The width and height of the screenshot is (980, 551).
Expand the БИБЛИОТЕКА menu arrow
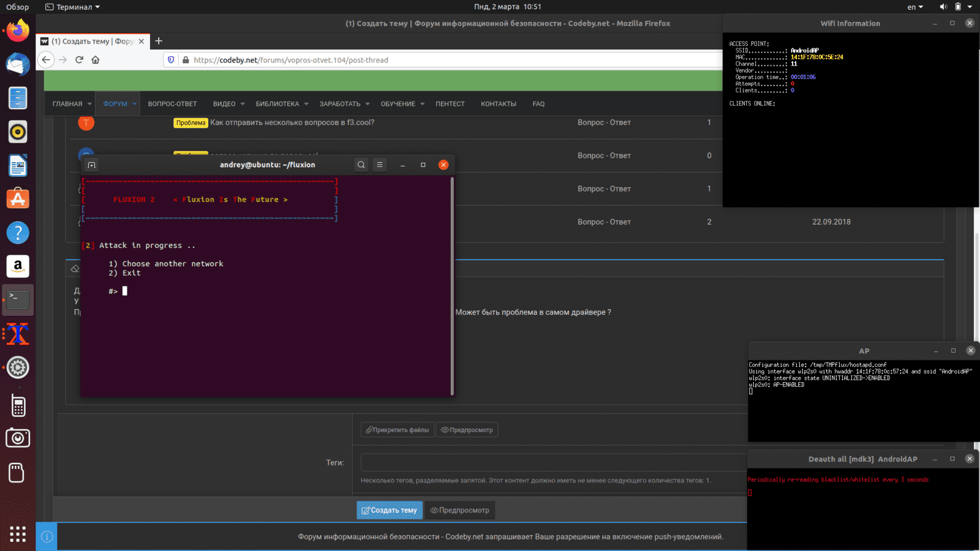(x=306, y=104)
